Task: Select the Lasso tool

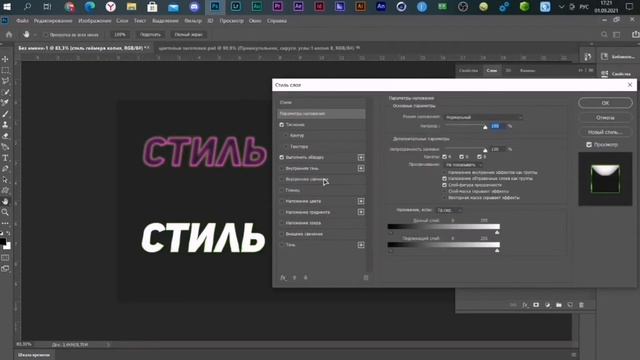Action: (5, 81)
